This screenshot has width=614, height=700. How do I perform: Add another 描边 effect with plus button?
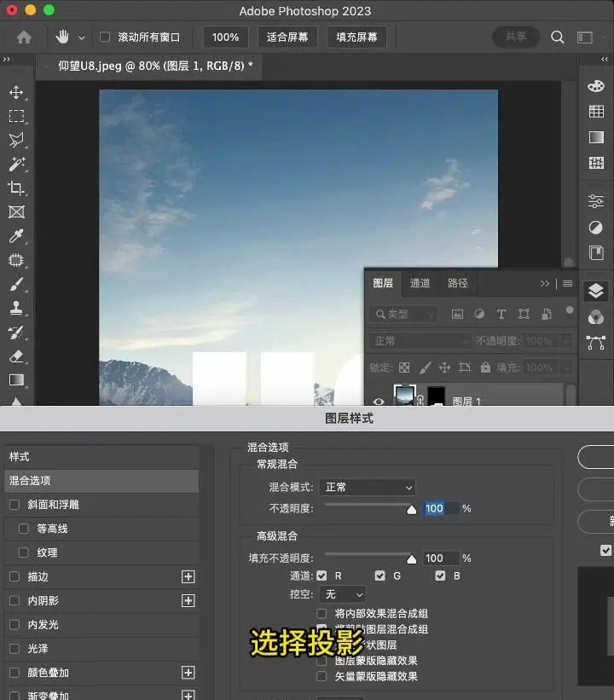coord(188,576)
